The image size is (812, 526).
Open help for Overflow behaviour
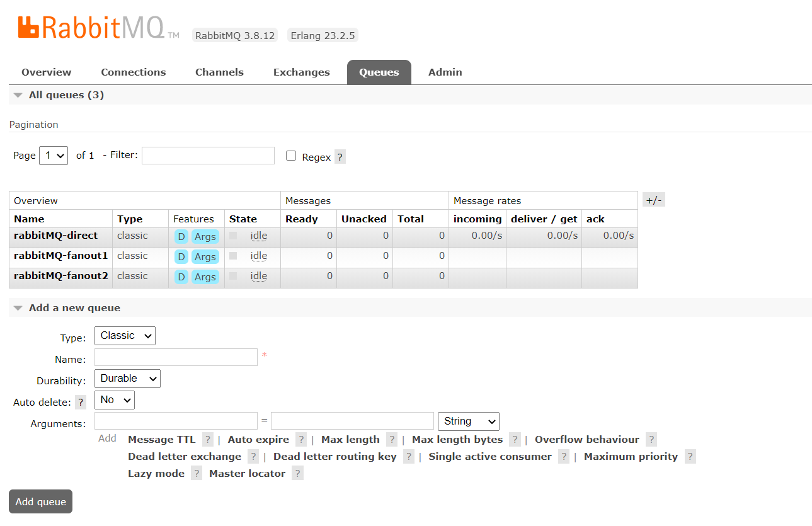651,440
